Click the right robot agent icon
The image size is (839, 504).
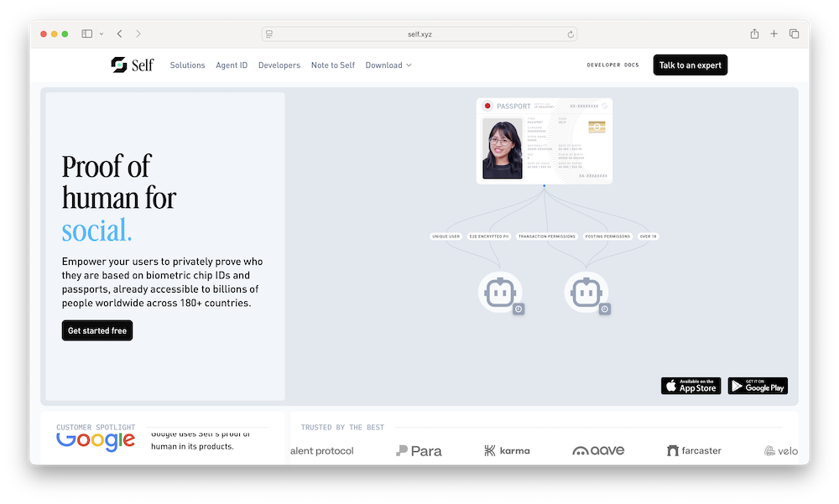click(x=586, y=293)
